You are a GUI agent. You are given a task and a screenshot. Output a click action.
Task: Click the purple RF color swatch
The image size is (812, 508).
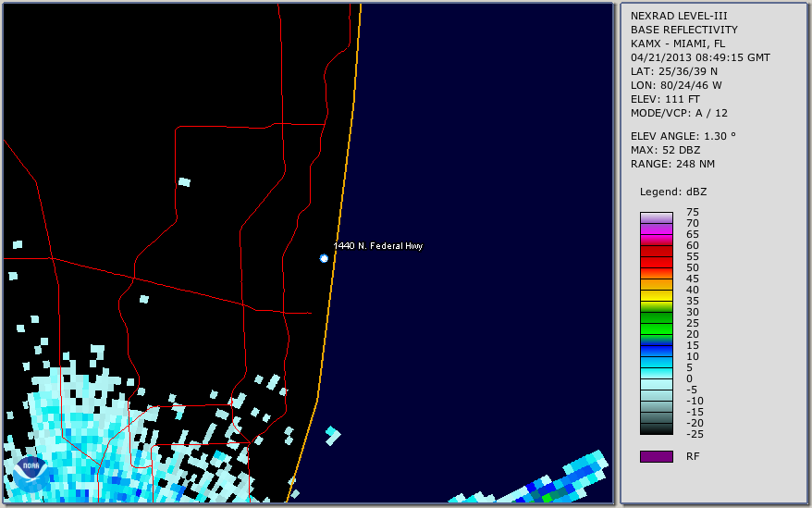click(x=656, y=456)
